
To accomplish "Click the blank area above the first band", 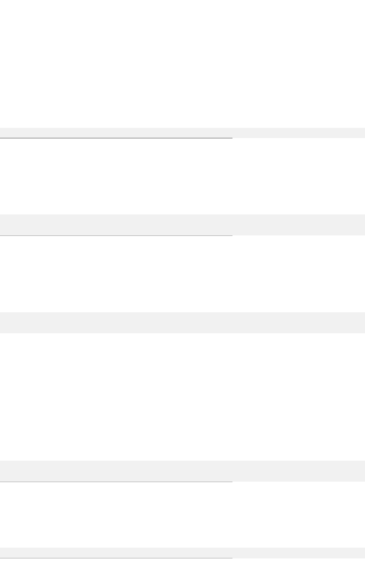I will [x=182, y=64].
